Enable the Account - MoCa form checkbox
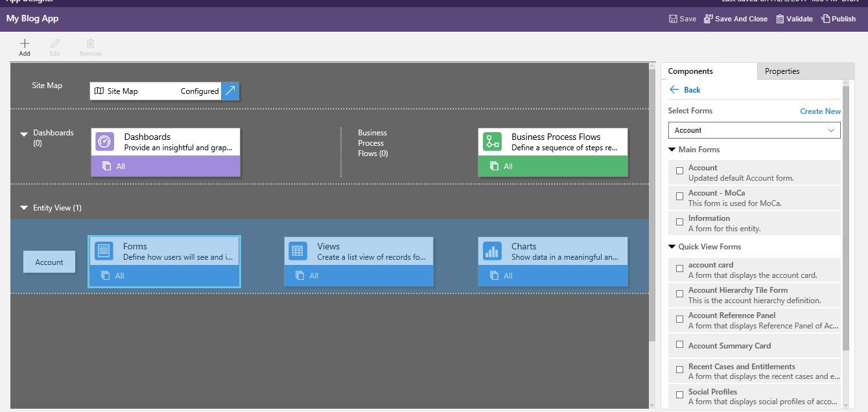The height and width of the screenshot is (412, 868). click(x=679, y=196)
